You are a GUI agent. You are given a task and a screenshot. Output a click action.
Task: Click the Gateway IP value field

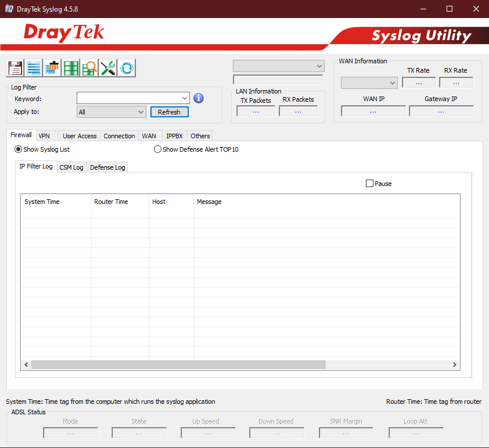tap(441, 111)
